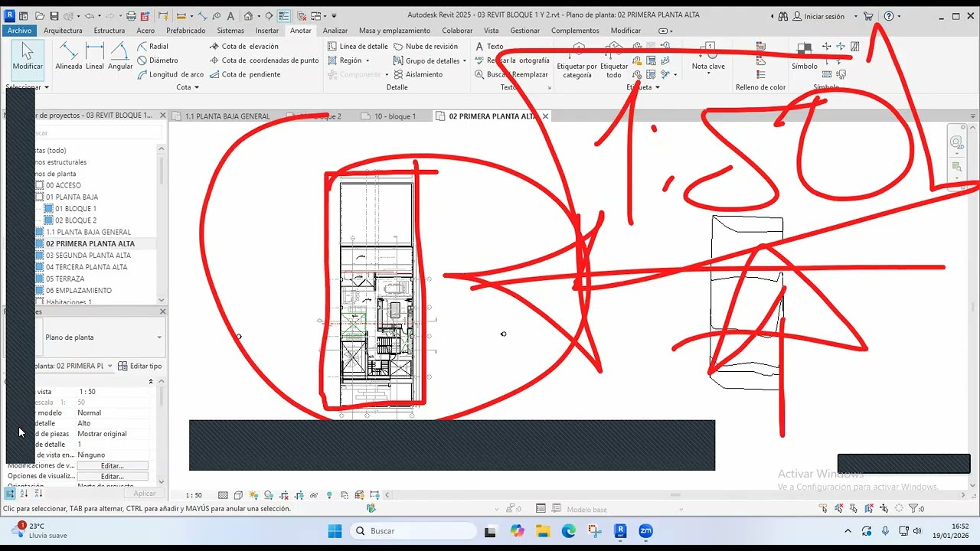Viewport: 980px width, 551px height.
Task: Toggle sun path in view control bar
Action: [253, 495]
